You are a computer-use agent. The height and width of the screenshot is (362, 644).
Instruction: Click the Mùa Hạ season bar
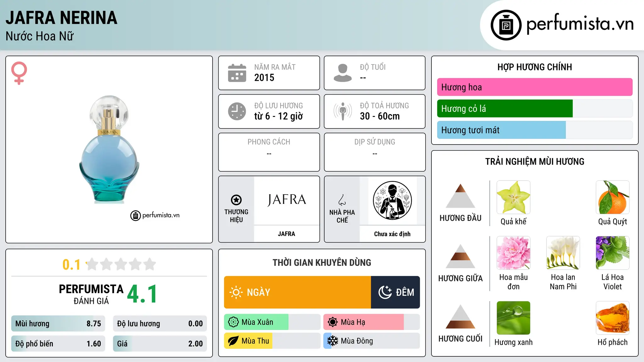point(371,322)
